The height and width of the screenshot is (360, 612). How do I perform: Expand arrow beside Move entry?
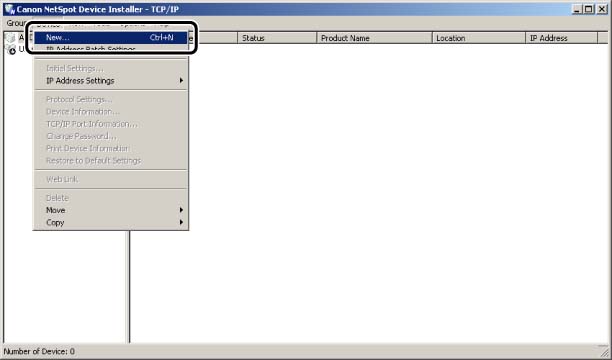tap(181, 210)
